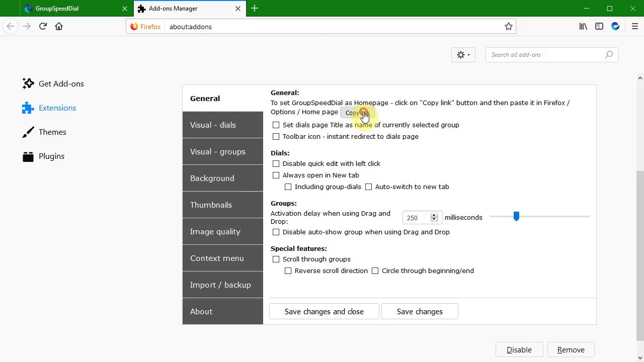Image resolution: width=644 pixels, height=362 pixels.
Task: Open the Background options tab
Action: 223,178
